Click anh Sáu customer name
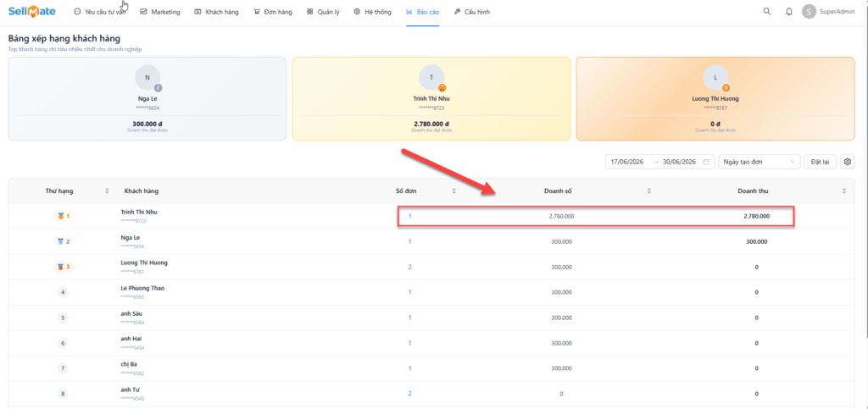 coord(131,313)
